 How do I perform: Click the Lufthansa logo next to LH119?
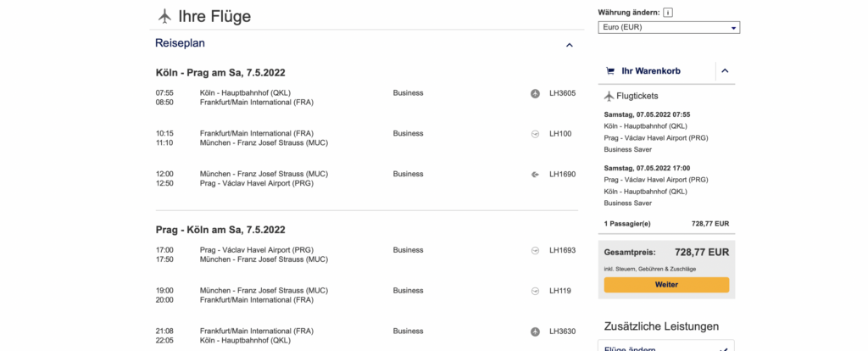(x=535, y=291)
